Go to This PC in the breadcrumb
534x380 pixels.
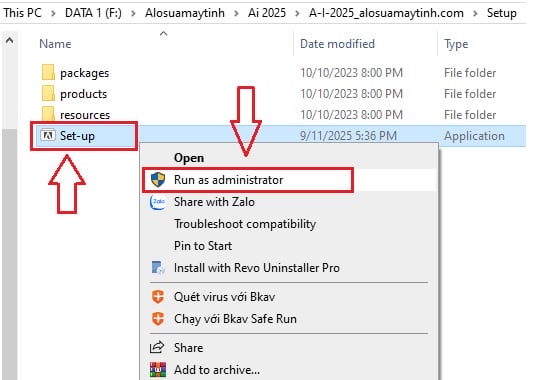coord(22,13)
